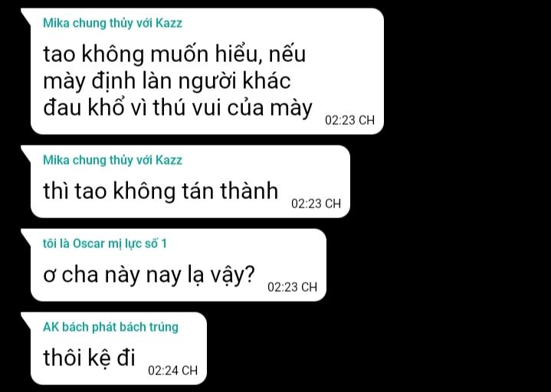Open Mika's name above "thì tao không tán thành"
Screen dimensions: 551x392
113,160
